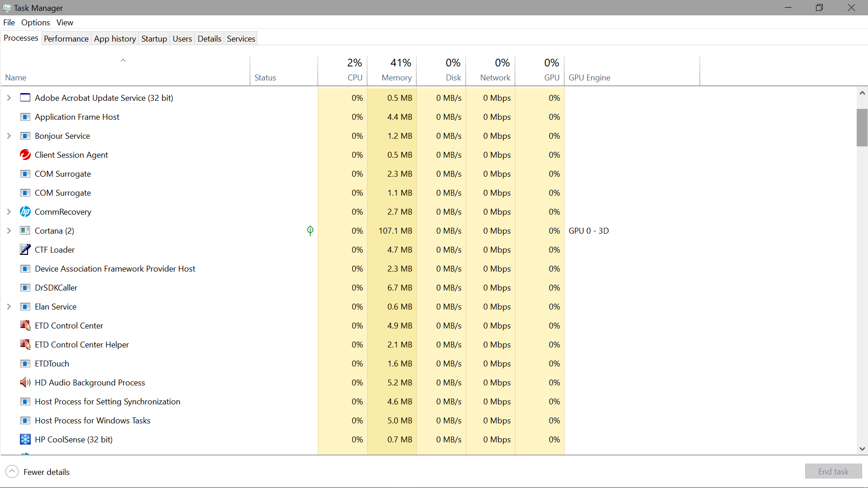This screenshot has width=868, height=488.
Task: Open the Options menu
Action: click(x=36, y=22)
